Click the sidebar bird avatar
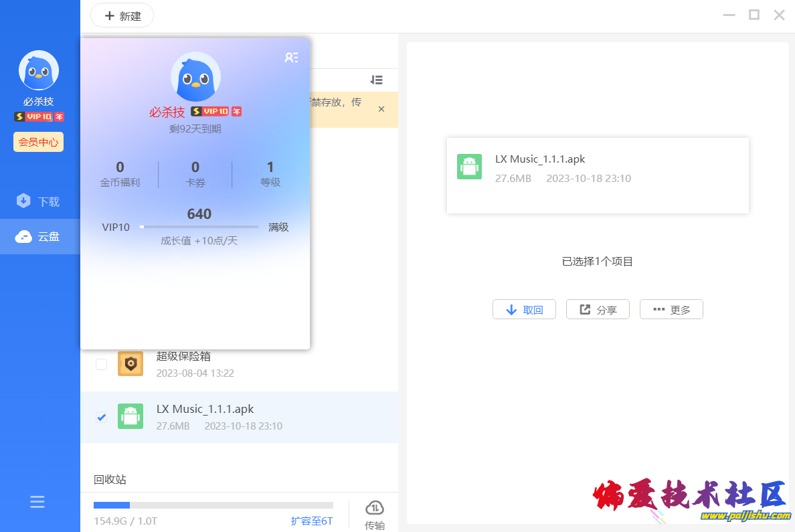 (x=39, y=70)
